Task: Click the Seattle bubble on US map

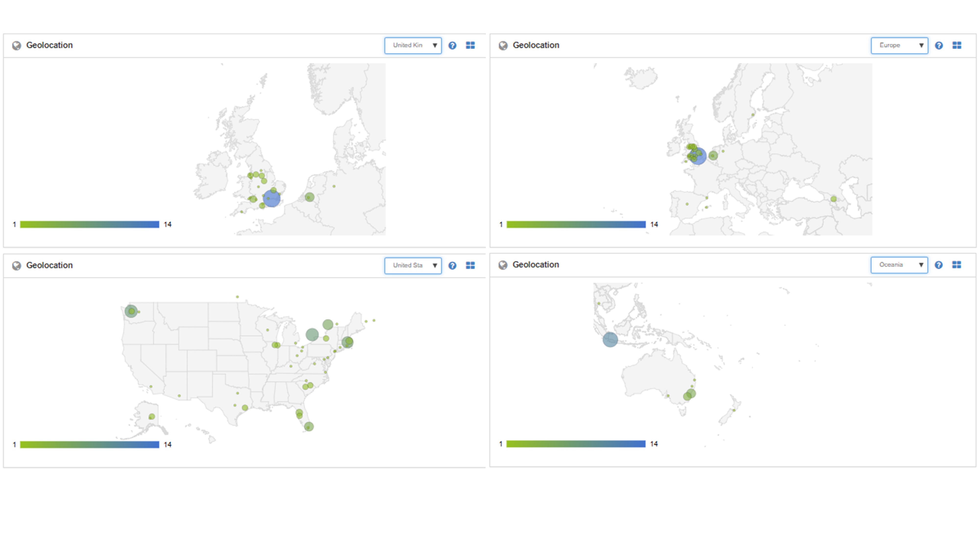Action: pos(131,311)
